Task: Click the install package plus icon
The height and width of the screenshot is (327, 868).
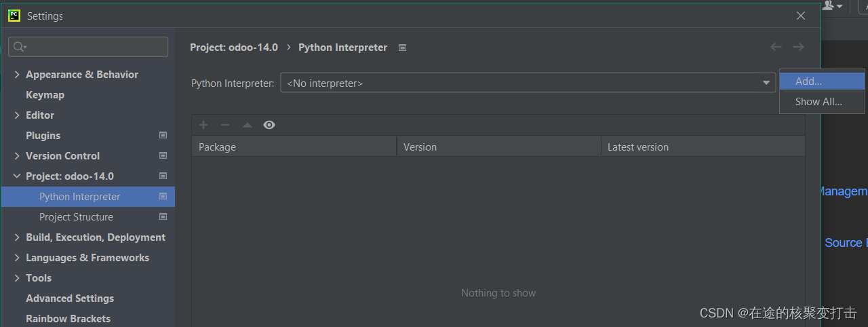Action: [203, 125]
